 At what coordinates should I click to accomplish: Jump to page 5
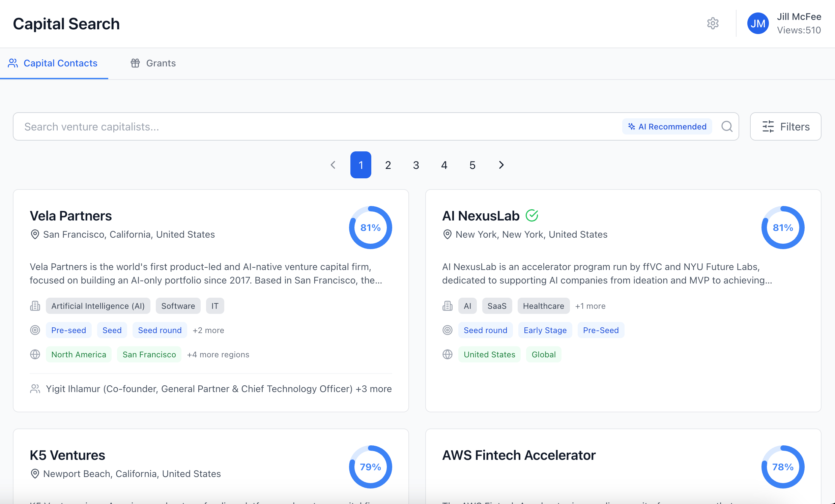(x=472, y=165)
